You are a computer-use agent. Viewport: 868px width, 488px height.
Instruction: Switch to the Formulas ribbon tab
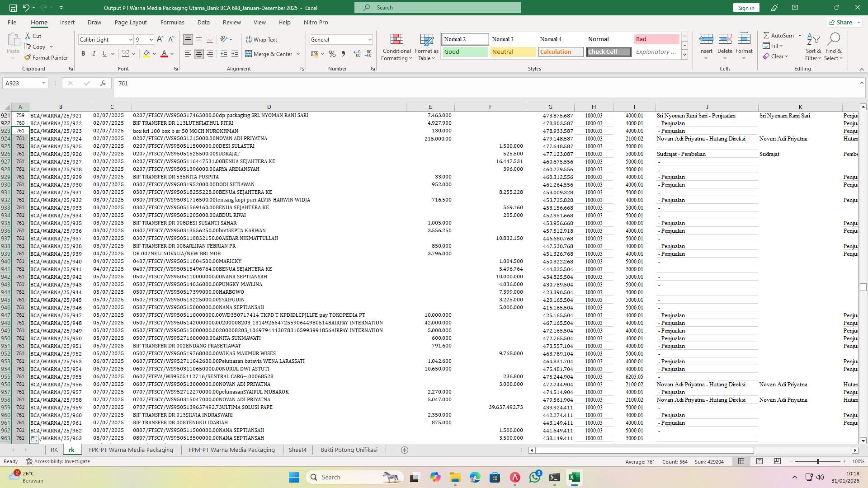click(x=172, y=22)
